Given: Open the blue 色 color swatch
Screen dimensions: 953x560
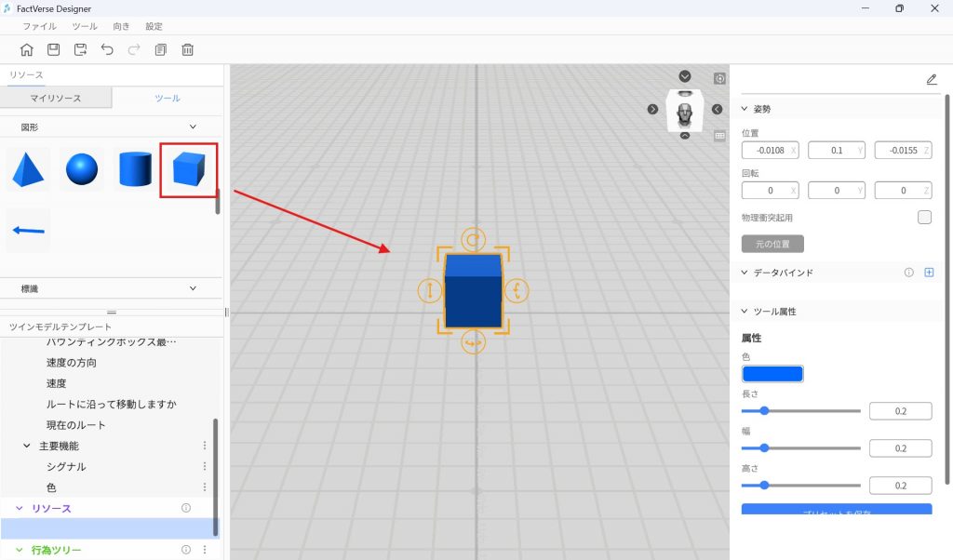Looking at the screenshot, I should click(772, 374).
